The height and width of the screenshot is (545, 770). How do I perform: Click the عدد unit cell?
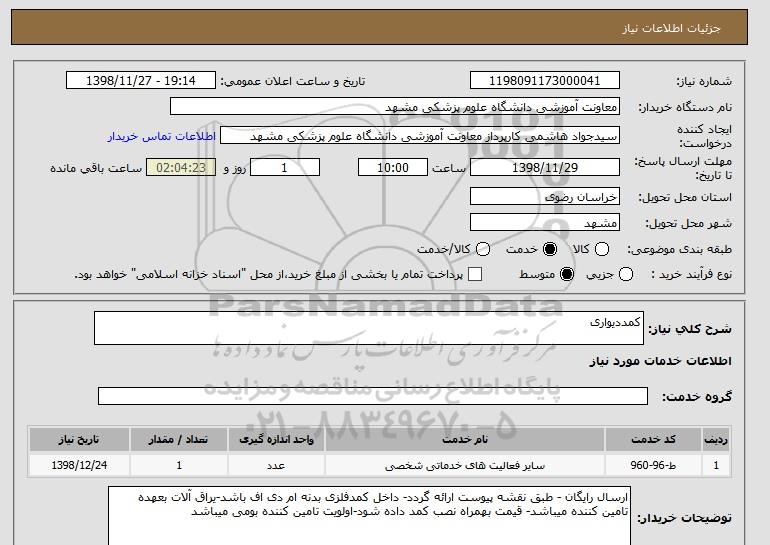pyautogui.click(x=276, y=465)
